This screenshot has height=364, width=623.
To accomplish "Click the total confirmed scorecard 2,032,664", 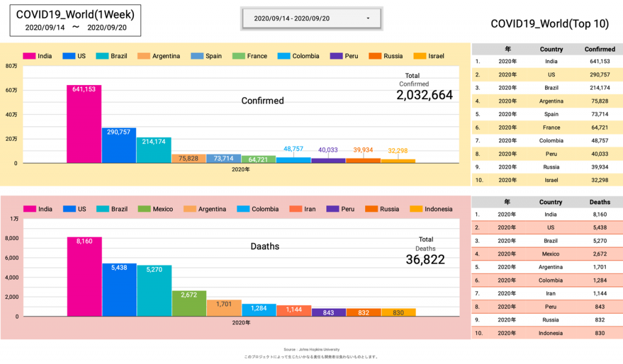I will click(x=424, y=95).
